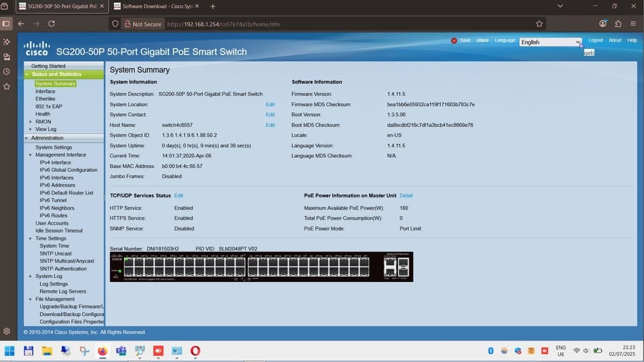Click the Wi-Fi network tray icon
644x362 pixels.
pos(577,351)
